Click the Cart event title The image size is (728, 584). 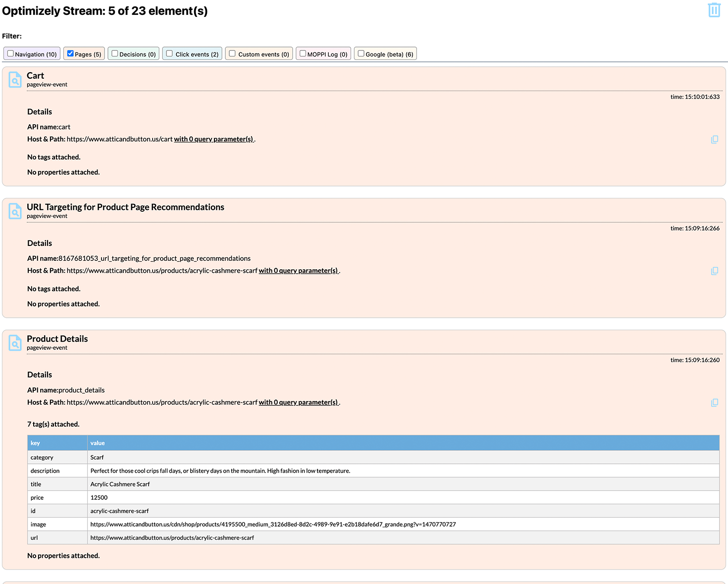(35, 76)
